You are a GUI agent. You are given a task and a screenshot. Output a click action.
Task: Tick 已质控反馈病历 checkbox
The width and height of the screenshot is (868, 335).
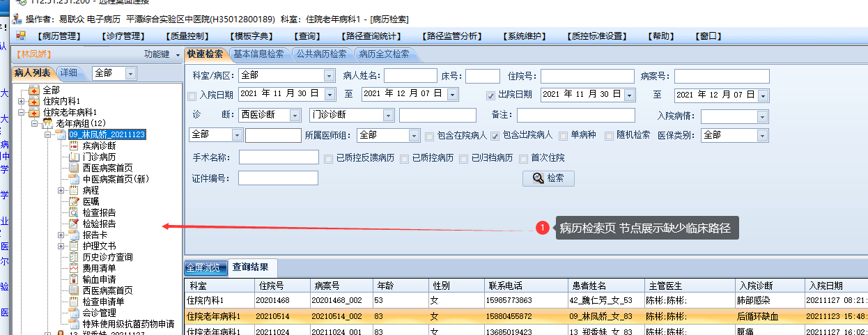[x=329, y=159]
